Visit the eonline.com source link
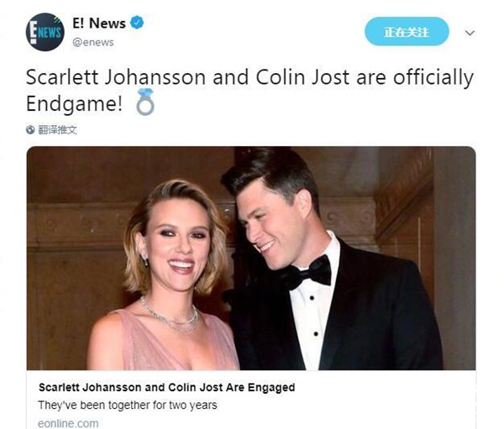 click(x=68, y=423)
